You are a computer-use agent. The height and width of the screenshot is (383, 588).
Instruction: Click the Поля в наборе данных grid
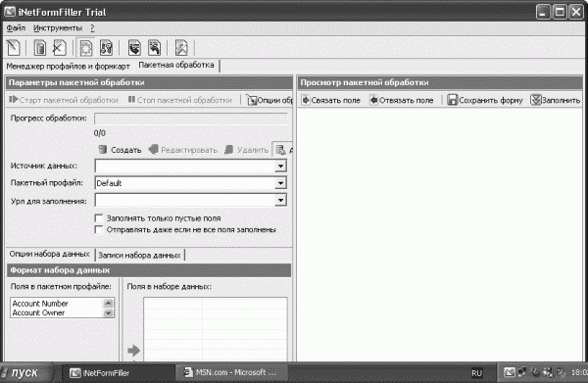pyautogui.click(x=216, y=329)
